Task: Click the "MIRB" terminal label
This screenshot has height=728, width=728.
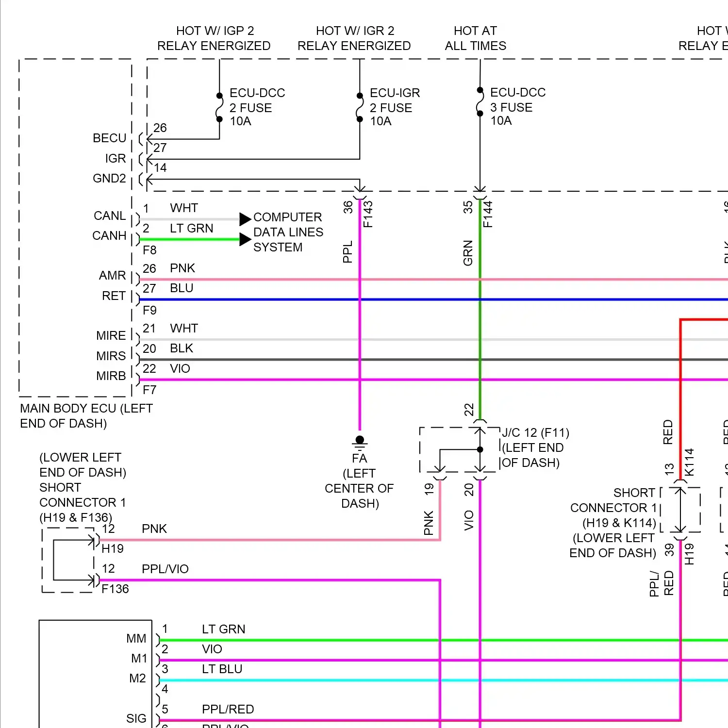Action: pos(111,376)
